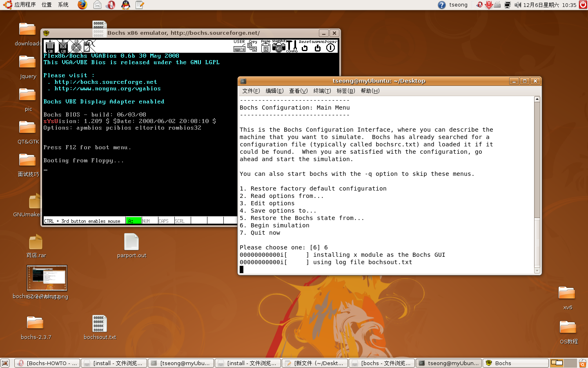This screenshot has width=588, height=368.
Task: Toggle the CD-ROM drive in Bochs toolbar
Action: coord(76,46)
